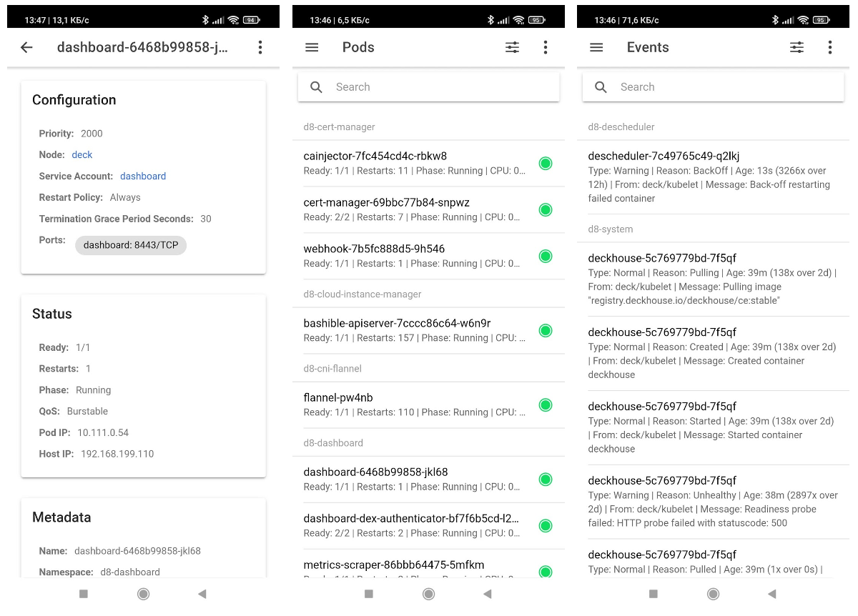Tap green status dot of flannel-pw4nb
Image resolution: width=858 pixels, height=616 pixels.
tap(546, 405)
